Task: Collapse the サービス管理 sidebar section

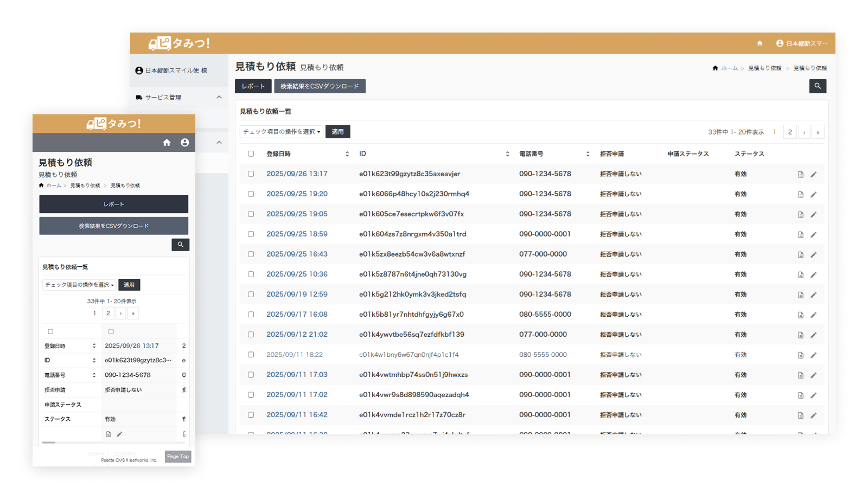Action: coord(219,98)
